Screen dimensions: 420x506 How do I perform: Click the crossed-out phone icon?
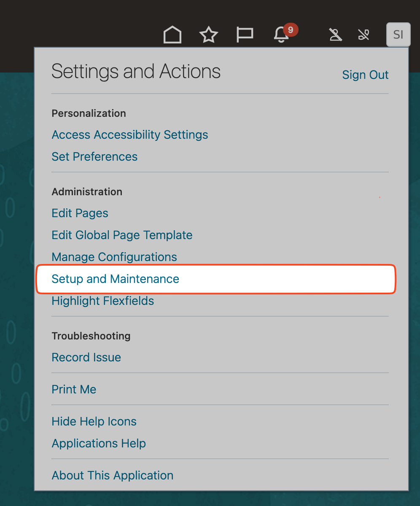363,35
